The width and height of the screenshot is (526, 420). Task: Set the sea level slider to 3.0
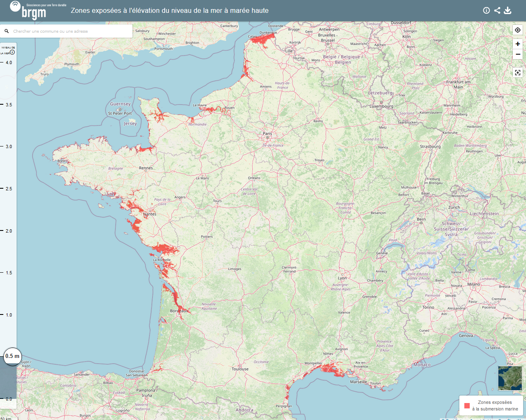pyautogui.click(x=9, y=147)
